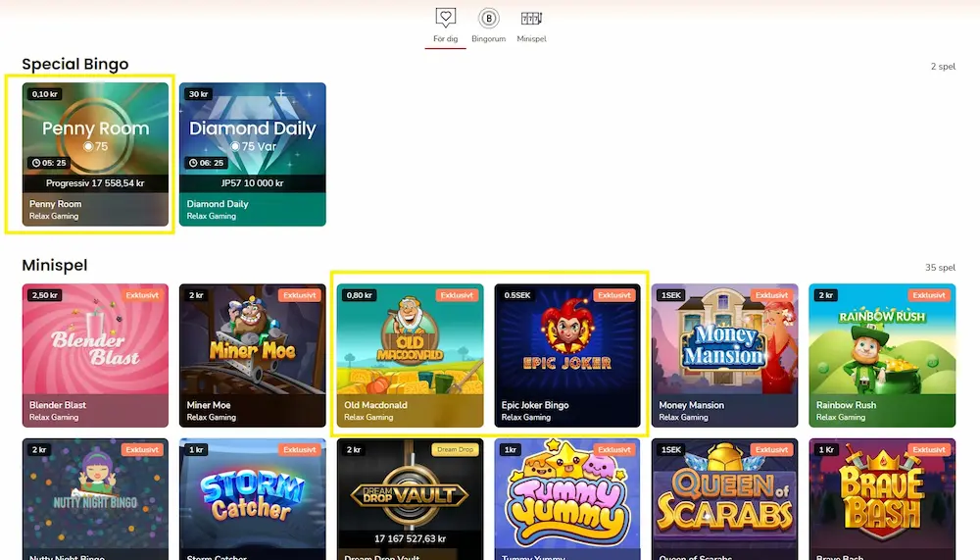Click the 2,50 kr price tag
Viewport: 980px width, 560px height.
44,295
